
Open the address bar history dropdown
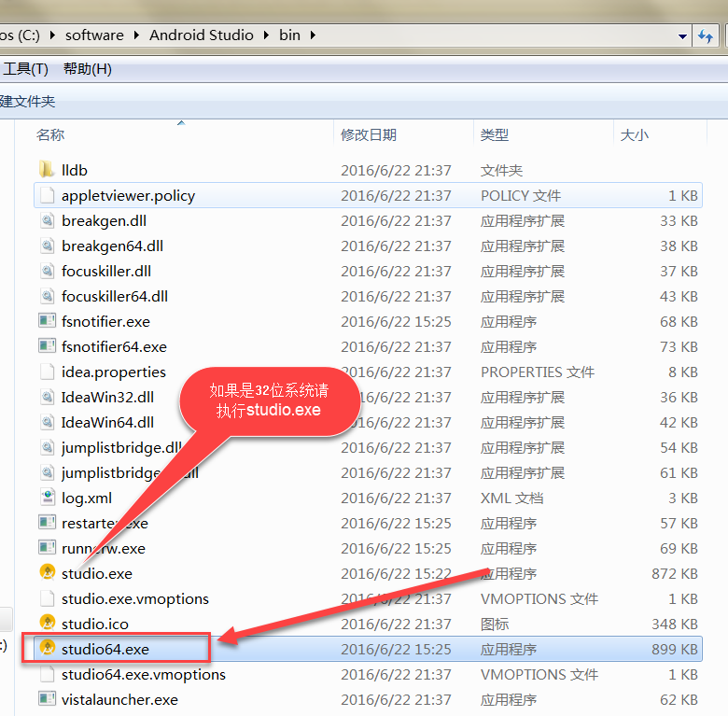pyautogui.click(x=682, y=36)
